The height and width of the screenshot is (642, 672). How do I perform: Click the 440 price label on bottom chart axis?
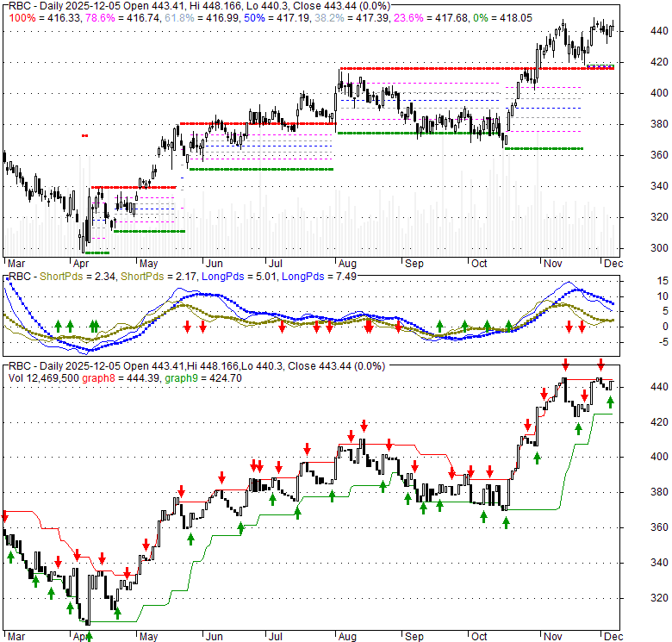click(659, 387)
